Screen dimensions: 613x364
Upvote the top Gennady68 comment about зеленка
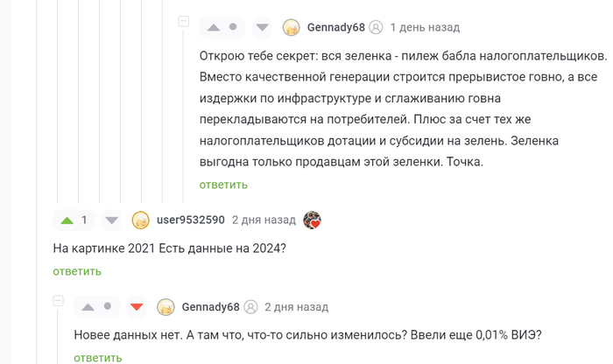pos(212,28)
